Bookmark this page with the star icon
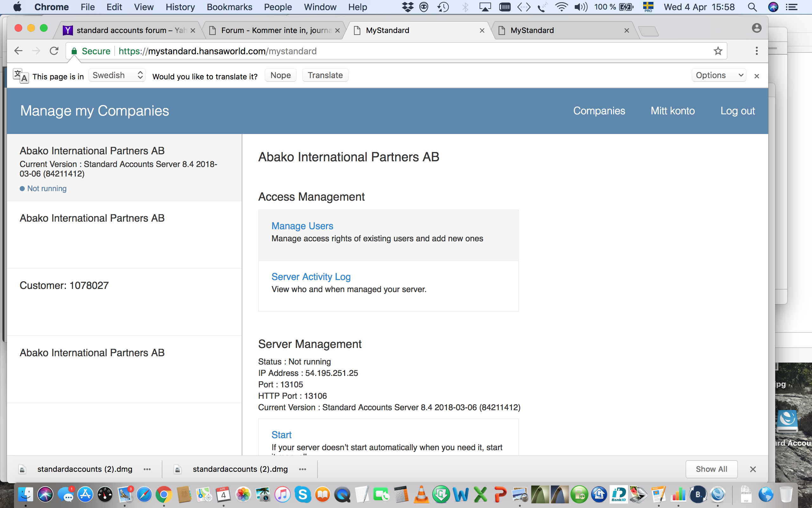Screen dimensions: 812x508 718,51
